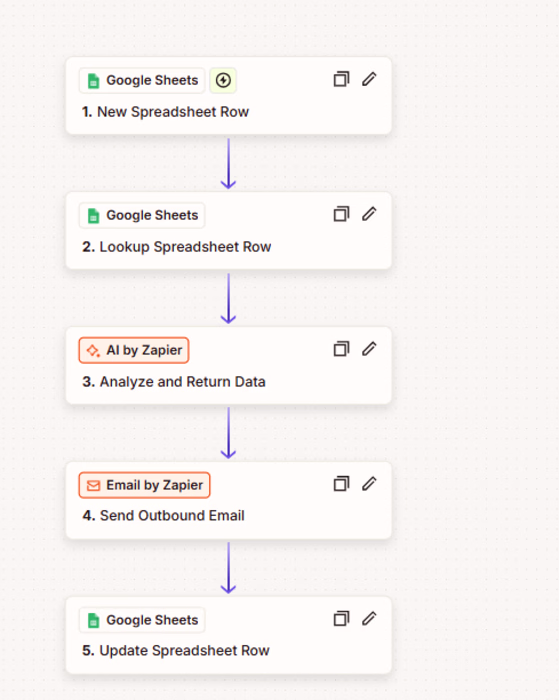Click the arrow connector between steps 1 and 2

coord(229,163)
